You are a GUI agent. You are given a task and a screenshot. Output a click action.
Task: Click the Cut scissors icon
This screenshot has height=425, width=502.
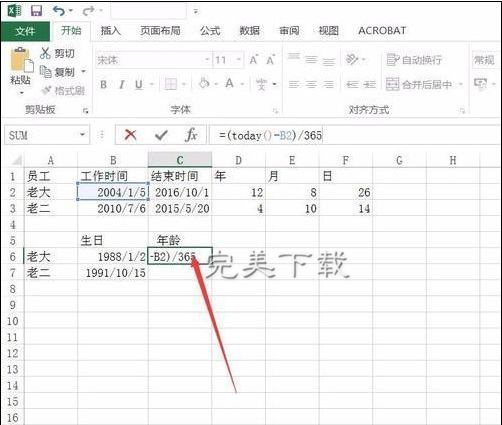(45, 53)
